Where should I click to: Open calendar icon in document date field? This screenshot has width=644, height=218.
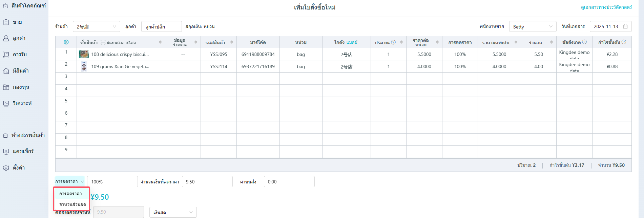click(625, 26)
